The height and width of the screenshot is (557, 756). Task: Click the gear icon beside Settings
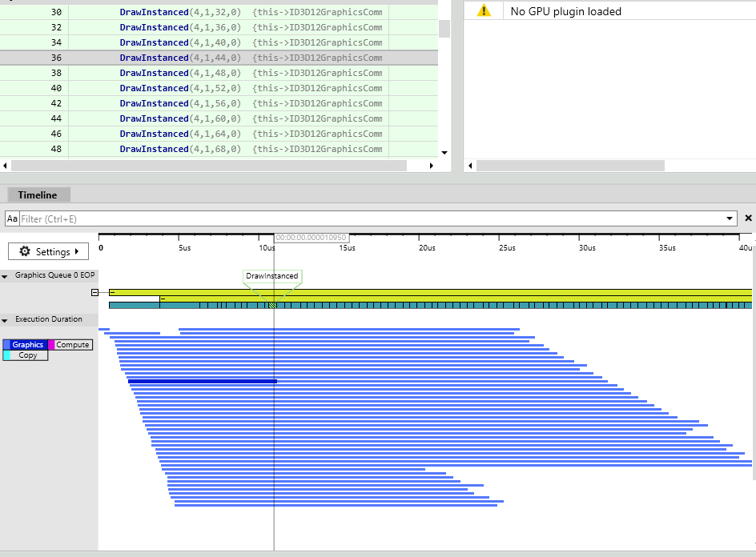pos(25,251)
